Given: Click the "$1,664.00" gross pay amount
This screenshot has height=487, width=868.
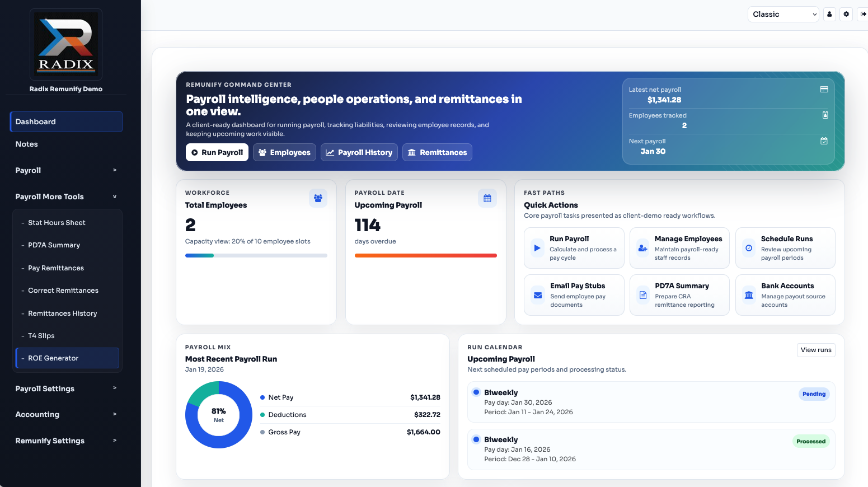Looking at the screenshot, I should [x=424, y=432].
